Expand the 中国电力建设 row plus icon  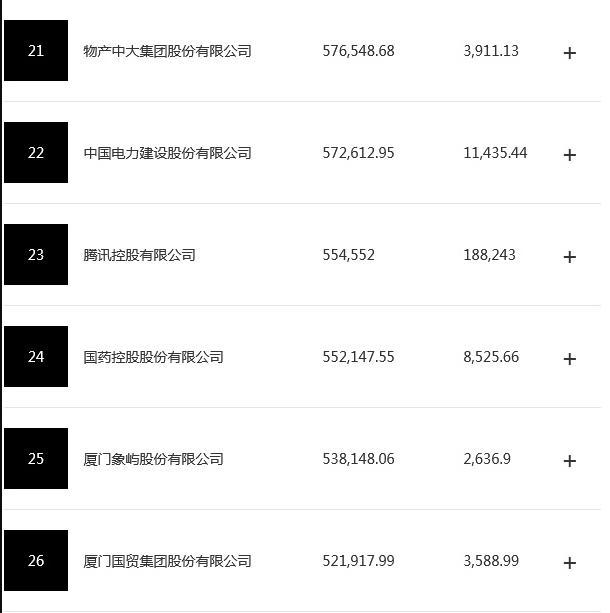point(570,155)
